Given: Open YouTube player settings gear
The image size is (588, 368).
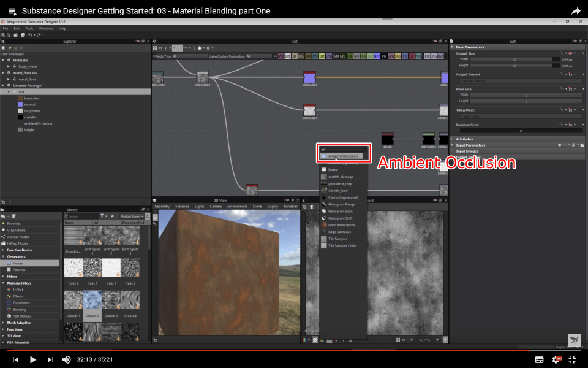Looking at the screenshot, I should tap(557, 360).
